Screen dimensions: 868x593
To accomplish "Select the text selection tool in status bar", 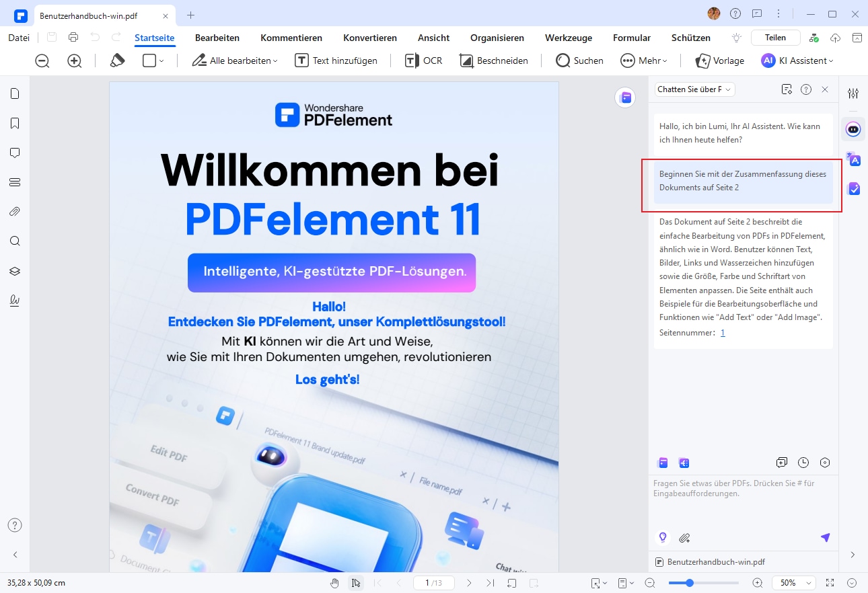I will click(x=356, y=583).
